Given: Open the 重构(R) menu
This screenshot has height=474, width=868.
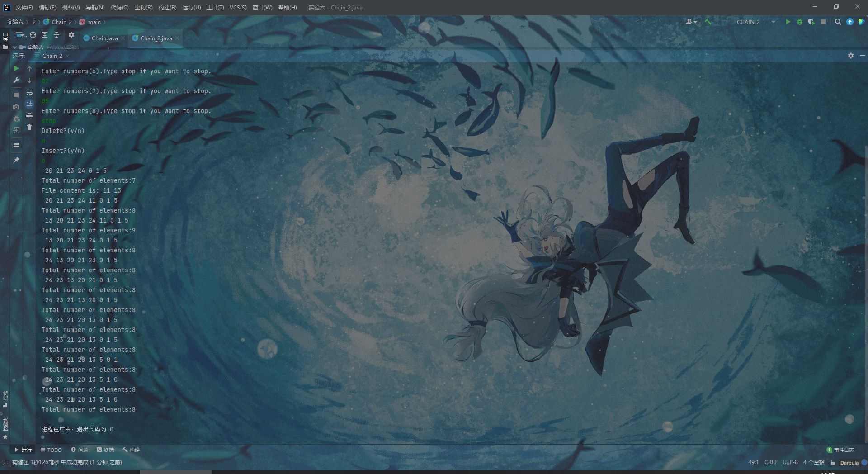Looking at the screenshot, I should 144,7.
